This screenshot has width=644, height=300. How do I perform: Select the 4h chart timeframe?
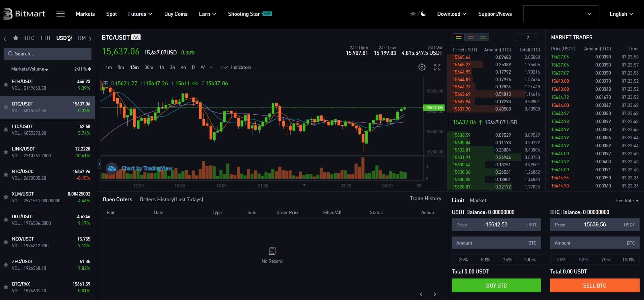[x=183, y=67]
